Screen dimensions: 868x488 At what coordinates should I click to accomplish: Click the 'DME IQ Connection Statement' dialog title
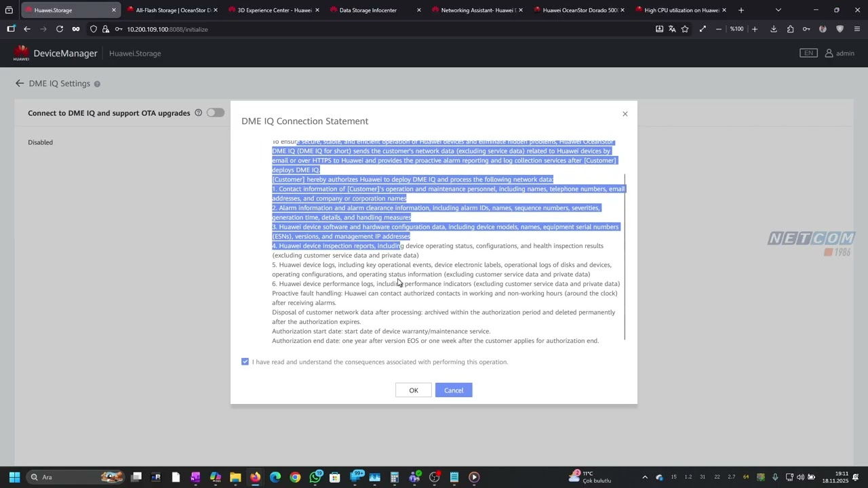[x=305, y=121]
